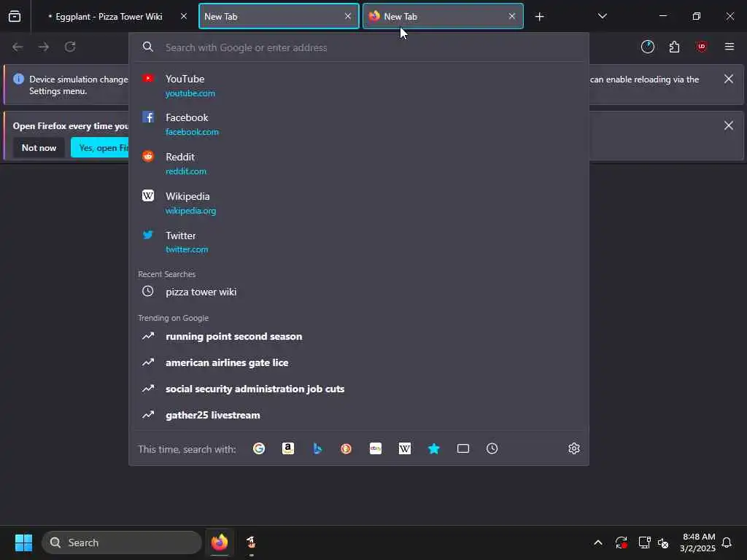Click the network tray icon
The height and width of the screenshot is (560, 747).
(x=644, y=542)
